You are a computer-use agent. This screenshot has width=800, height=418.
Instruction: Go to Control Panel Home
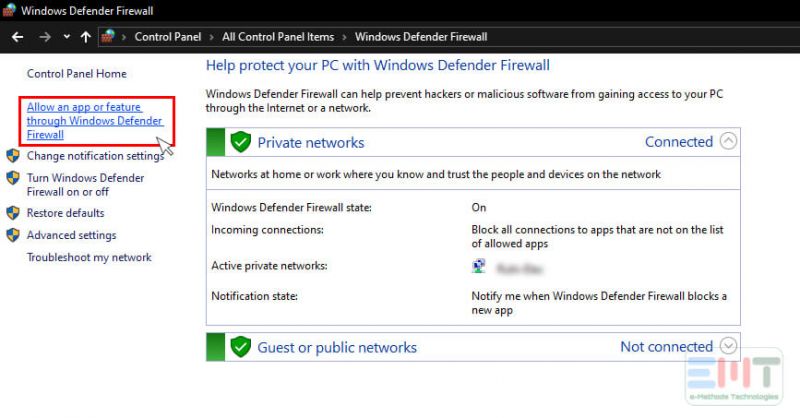(76, 74)
